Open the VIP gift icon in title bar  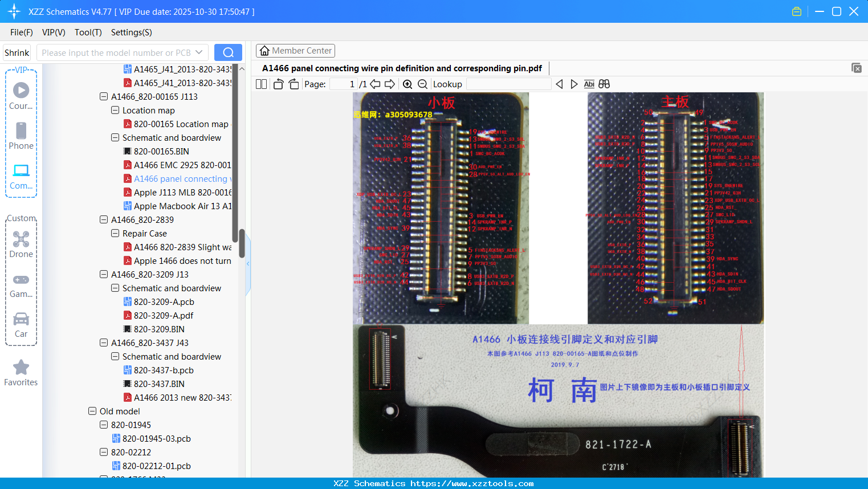point(797,11)
